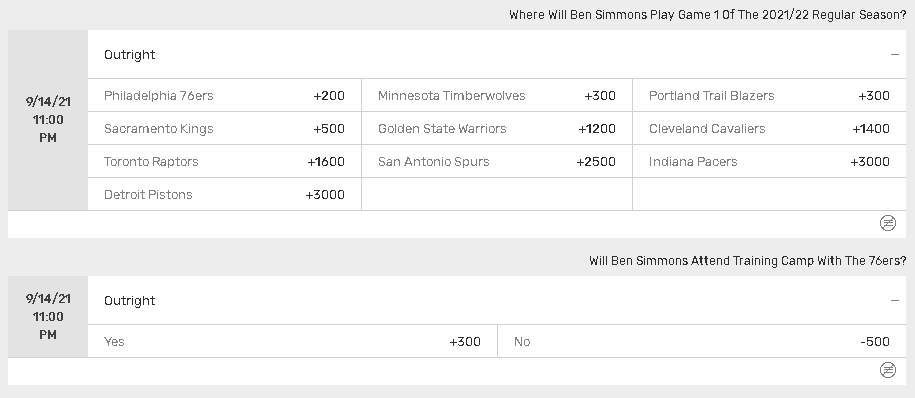
Task: Click the stats icon under the Game 1 market
Action: 888,223
